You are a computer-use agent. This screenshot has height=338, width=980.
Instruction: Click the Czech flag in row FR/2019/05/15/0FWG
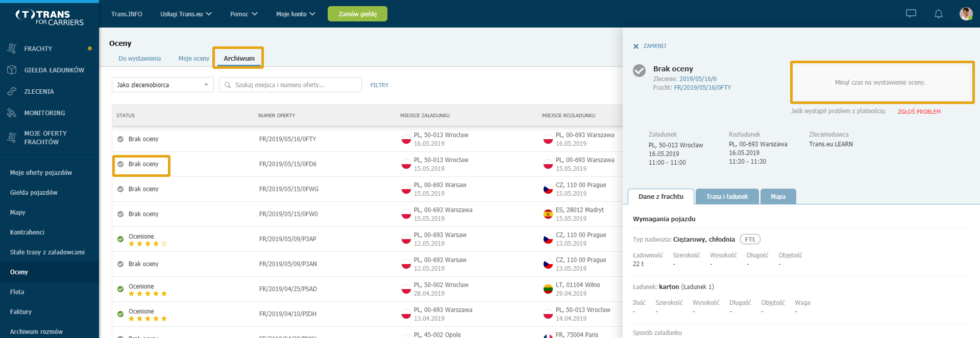pyautogui.click(x=548, y=189)
